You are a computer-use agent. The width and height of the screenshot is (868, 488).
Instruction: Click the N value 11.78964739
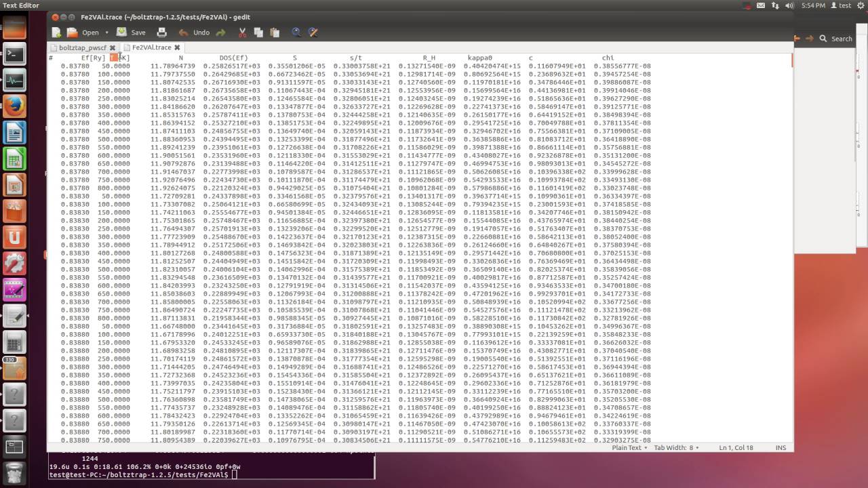pyautogui.click(x=172, y=66)
